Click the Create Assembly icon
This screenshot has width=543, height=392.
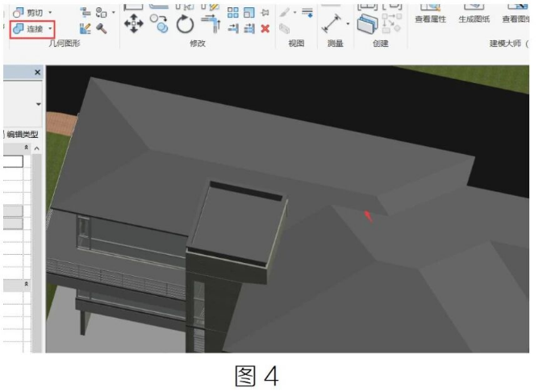tap(368, 23)
